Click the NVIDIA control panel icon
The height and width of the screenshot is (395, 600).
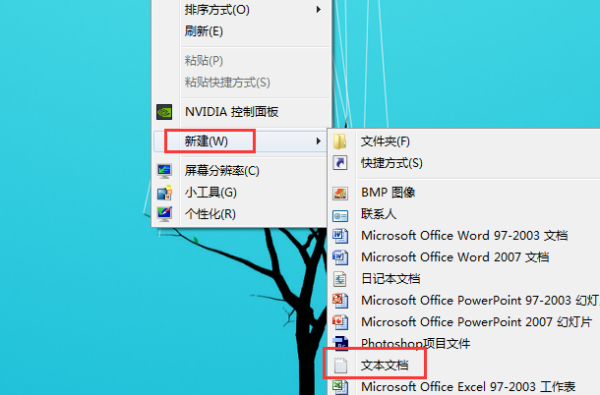point(164,112)
